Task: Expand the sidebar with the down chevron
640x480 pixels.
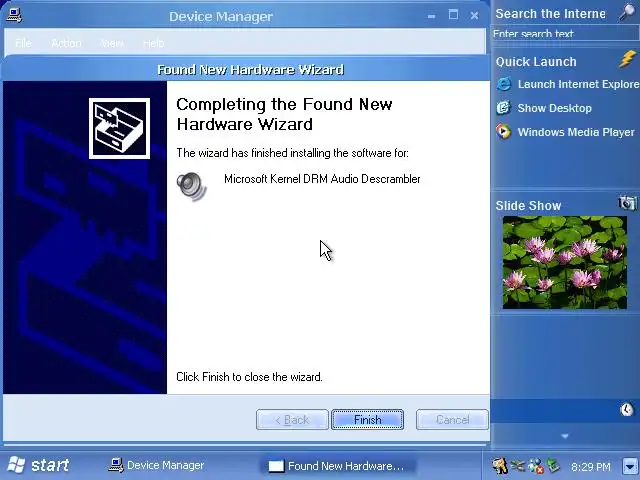Action: 565,436
